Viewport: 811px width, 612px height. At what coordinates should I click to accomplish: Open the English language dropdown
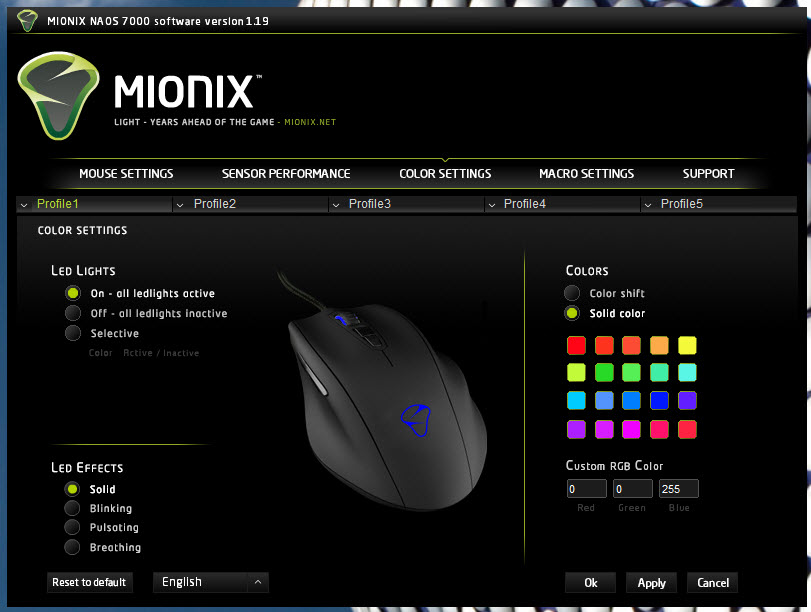211,582
